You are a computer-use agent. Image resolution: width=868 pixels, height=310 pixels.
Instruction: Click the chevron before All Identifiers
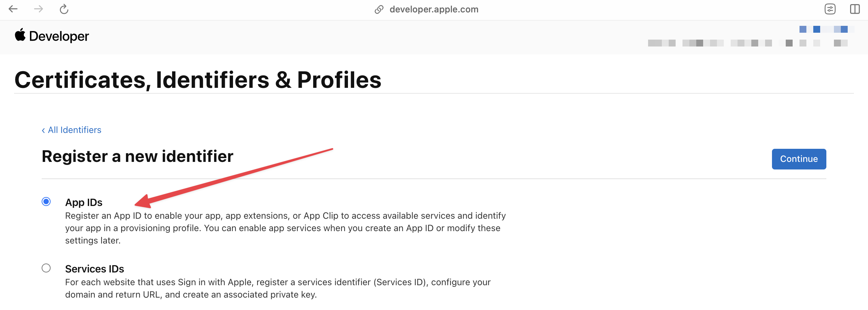click(43, 130)
